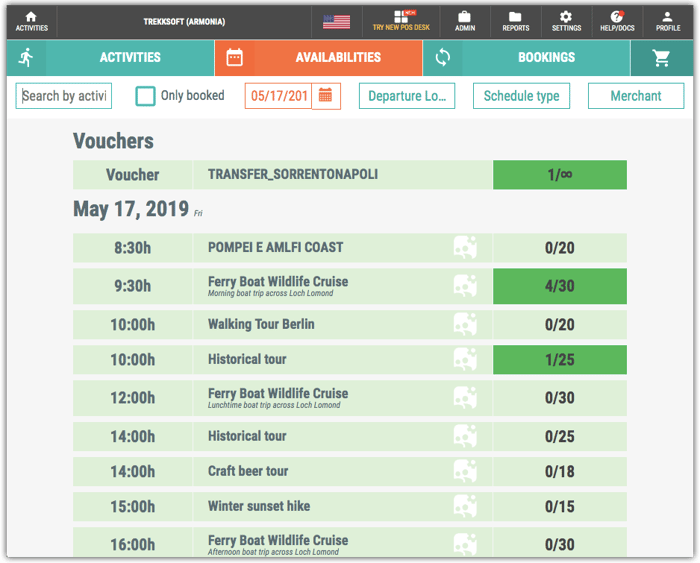Open the Schedule type dropdown
The height and width of the screenshot is (563, 700).
click(x=521, y=96)
